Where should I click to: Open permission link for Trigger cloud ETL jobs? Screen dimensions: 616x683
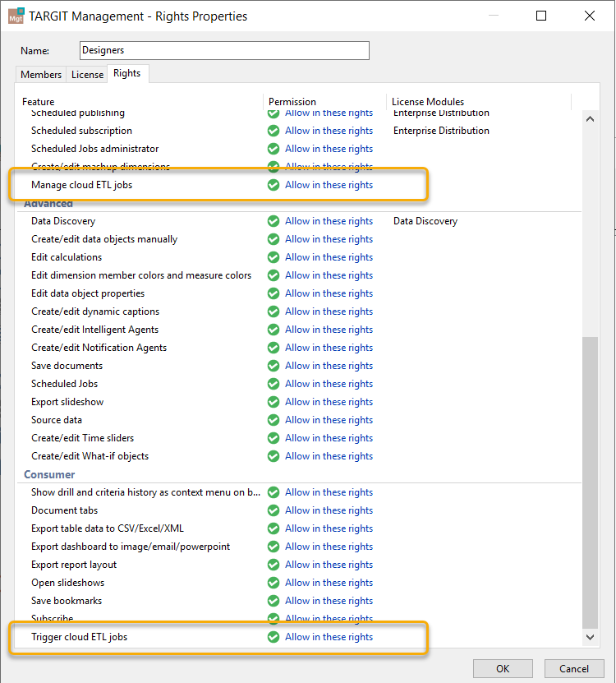(329, 637)
